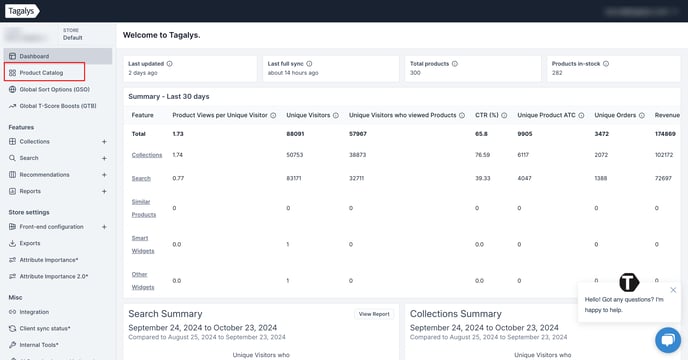Click the info icon next to Last updated

coord(169,64)
